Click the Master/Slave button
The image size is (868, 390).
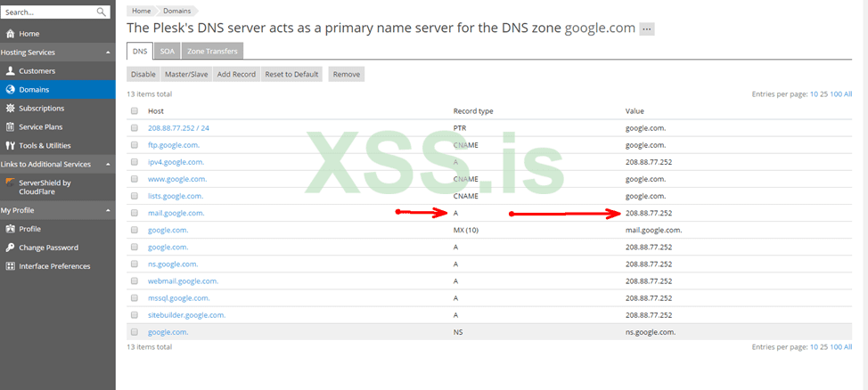pyautogui.click(x=186, y=75)
